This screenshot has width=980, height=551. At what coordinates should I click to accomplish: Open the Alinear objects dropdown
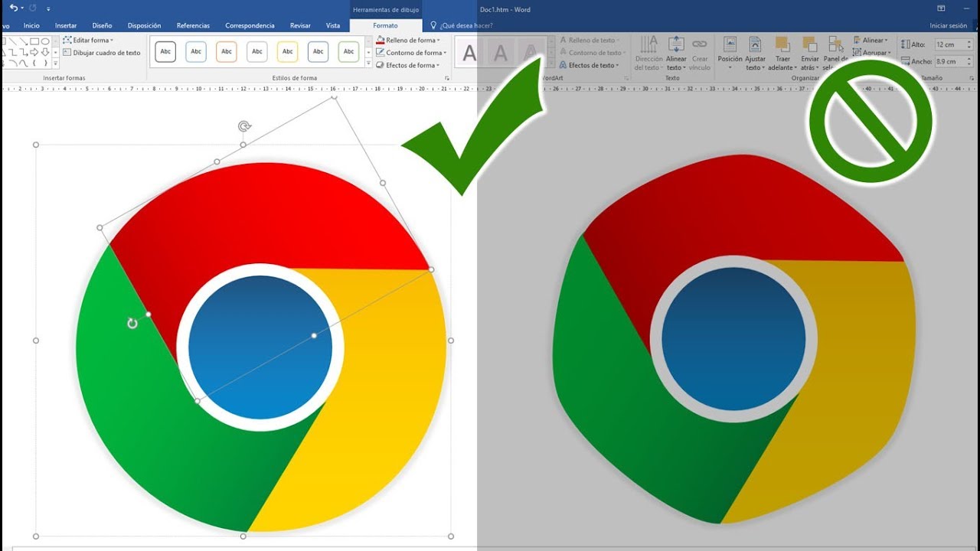(871, 40)
